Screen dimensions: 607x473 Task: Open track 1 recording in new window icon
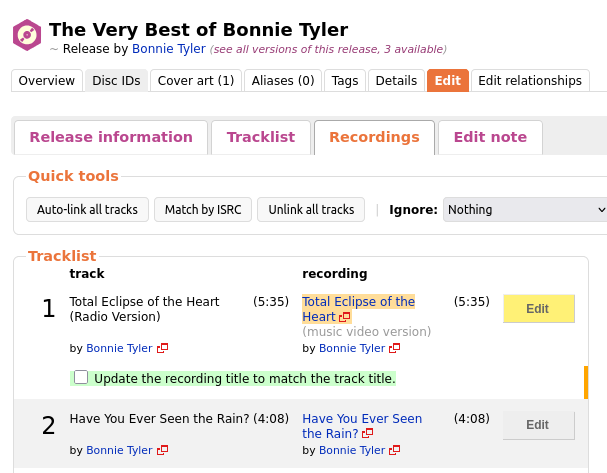(345, 317)
